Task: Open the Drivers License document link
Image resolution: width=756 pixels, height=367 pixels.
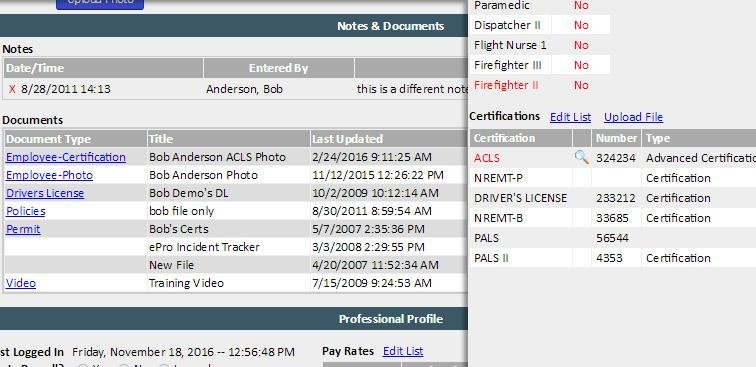Action: 45,193
